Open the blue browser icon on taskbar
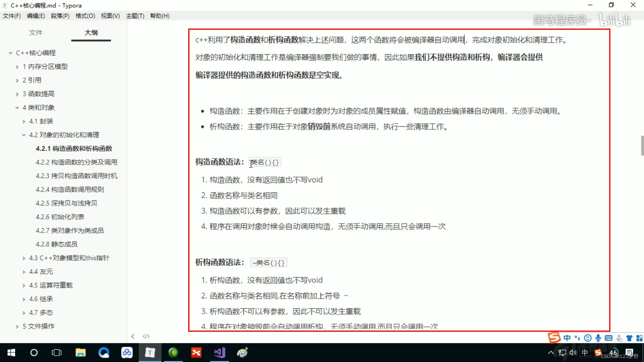This screenshot has height=362, width=644. point(104,353)
